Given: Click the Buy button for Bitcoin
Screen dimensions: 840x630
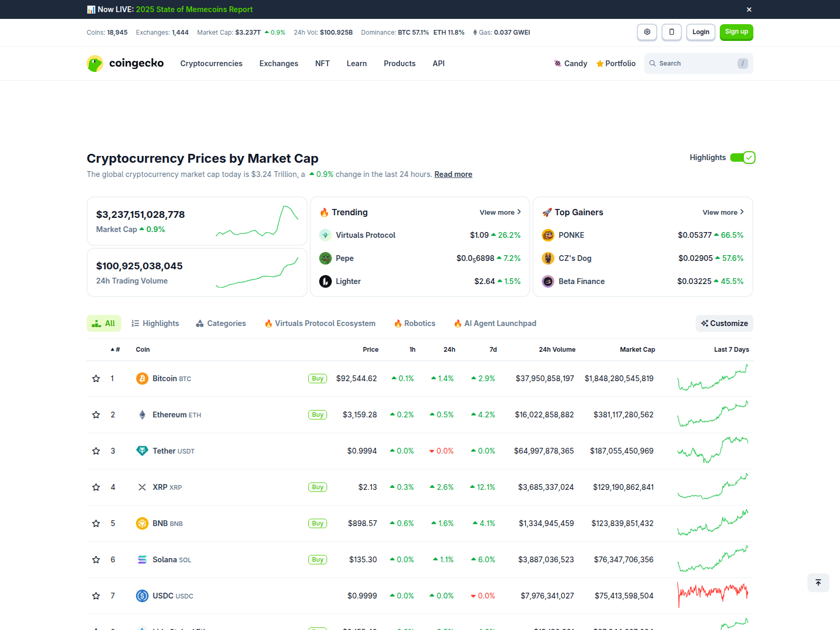Looking at the screenshot, I should pos(318,379).
